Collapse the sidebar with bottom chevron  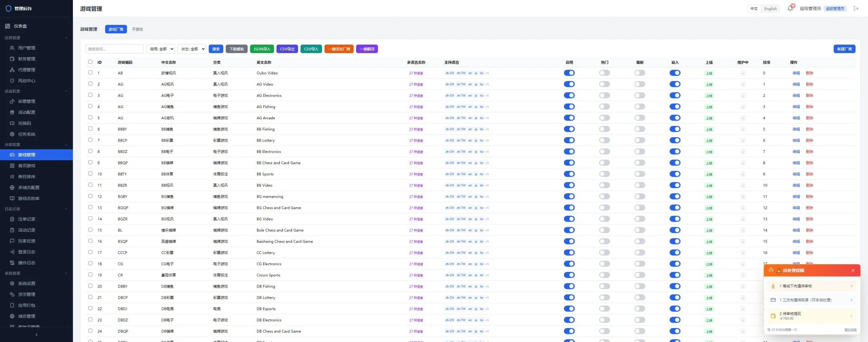(36, 335)
